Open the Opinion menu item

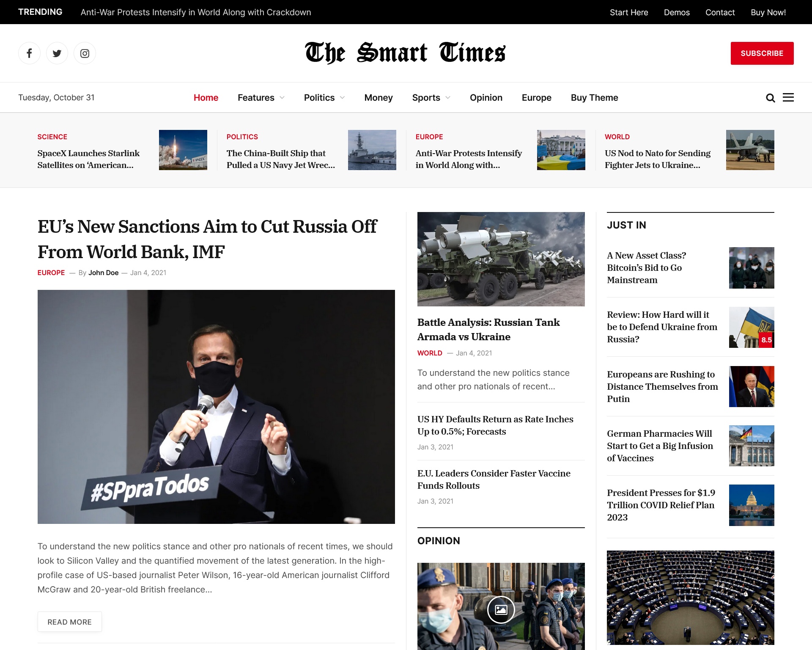pos(486,98)
